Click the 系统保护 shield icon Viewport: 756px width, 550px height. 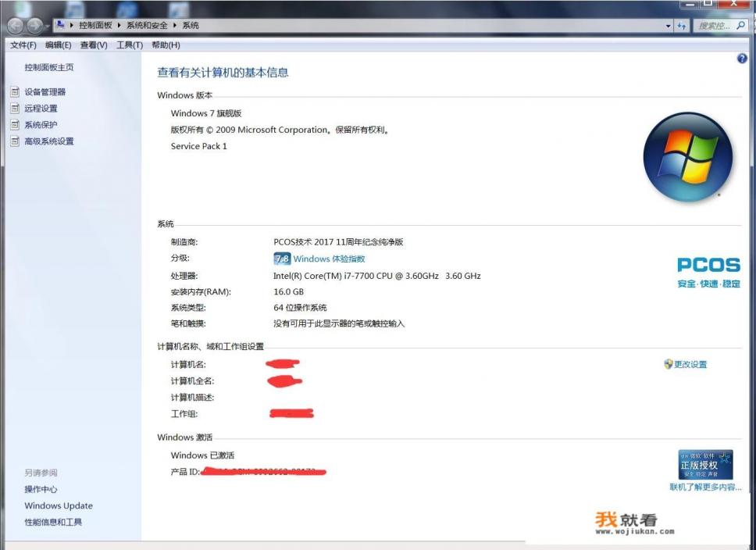[15, 124]
